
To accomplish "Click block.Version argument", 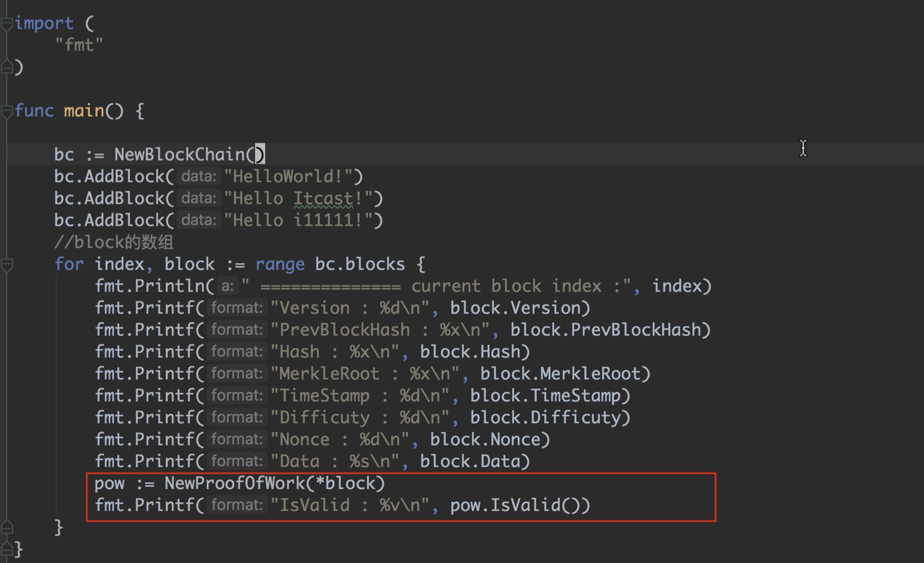I will [515, 308].
